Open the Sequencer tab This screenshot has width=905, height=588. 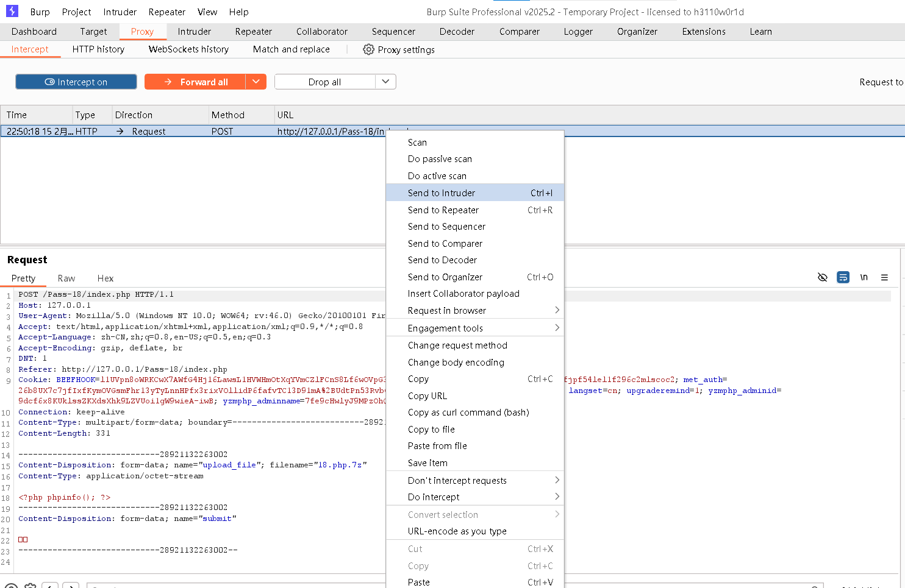pyautogui.click(x=393, y=32)
